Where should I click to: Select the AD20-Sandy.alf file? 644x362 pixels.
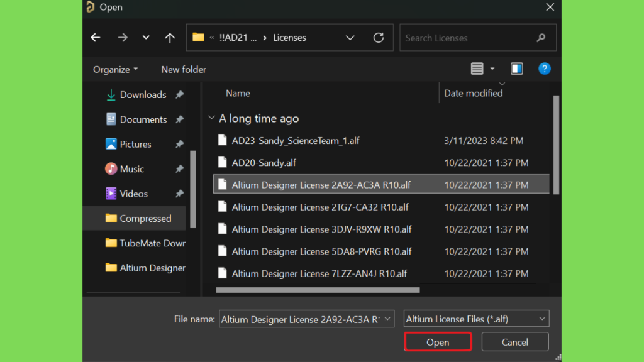click(x=264, y=163)
